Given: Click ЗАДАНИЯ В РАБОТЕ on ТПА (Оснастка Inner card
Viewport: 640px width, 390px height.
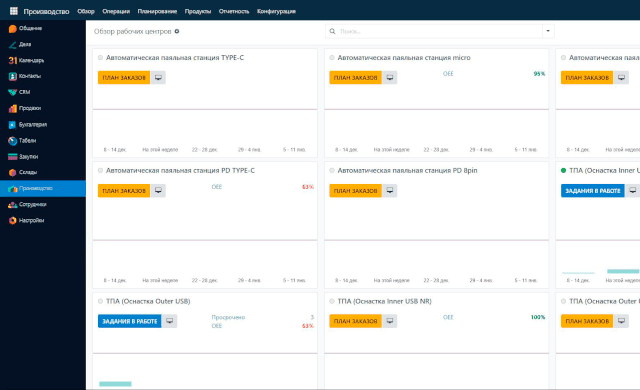Looking at the screenshot, I should pyautogui.click(x=593, y=191).
